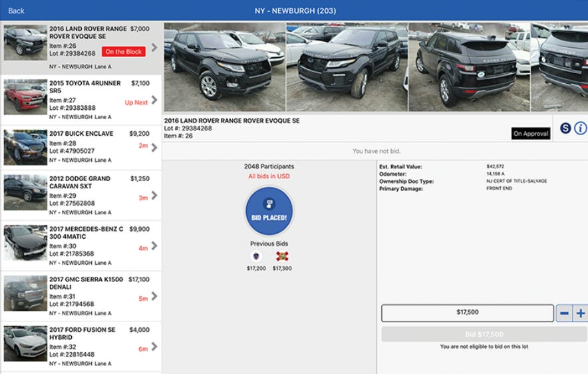Click the 2048 Participants label

pos(269,166)
